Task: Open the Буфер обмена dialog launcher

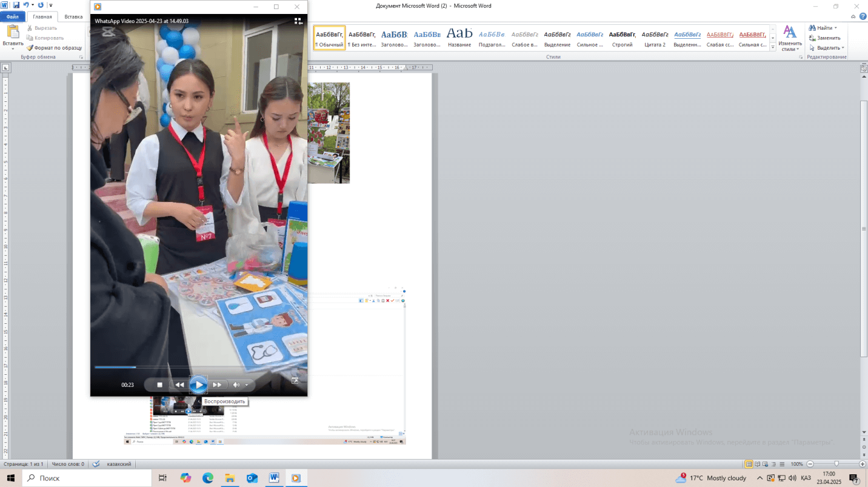Action: (x=81, y=57)
